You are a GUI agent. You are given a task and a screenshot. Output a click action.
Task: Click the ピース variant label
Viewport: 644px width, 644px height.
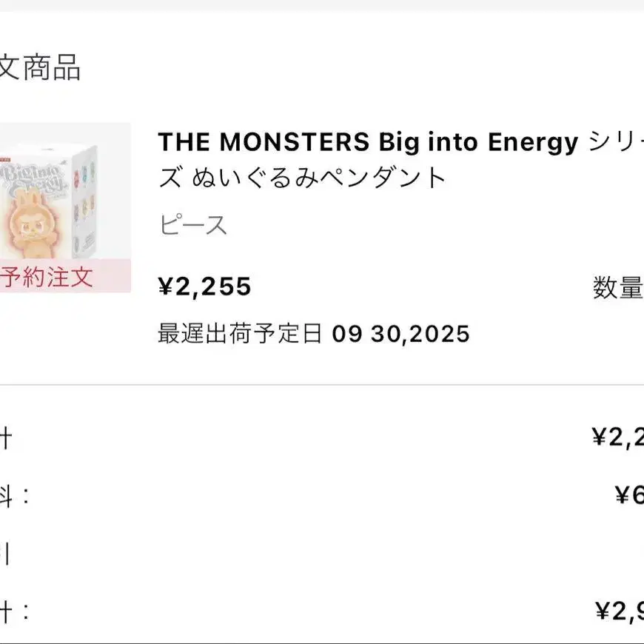pyautogui.click(x=192, y=225)
